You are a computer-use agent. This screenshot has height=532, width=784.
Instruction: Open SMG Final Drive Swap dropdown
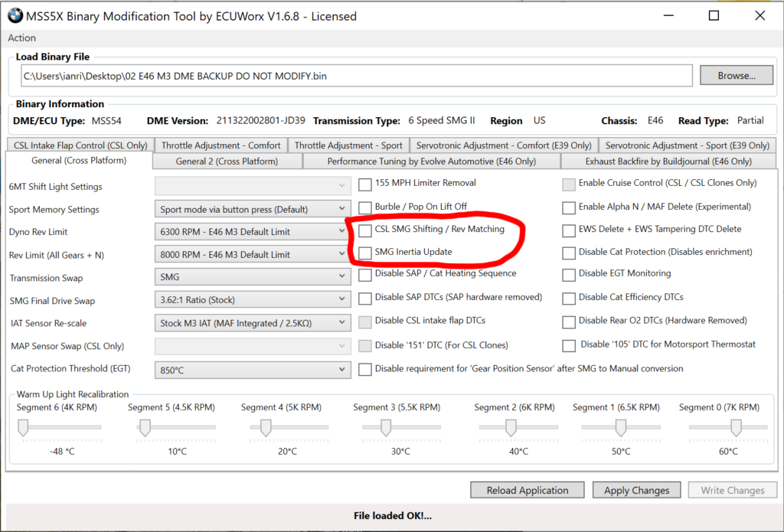tap(253, 300)
